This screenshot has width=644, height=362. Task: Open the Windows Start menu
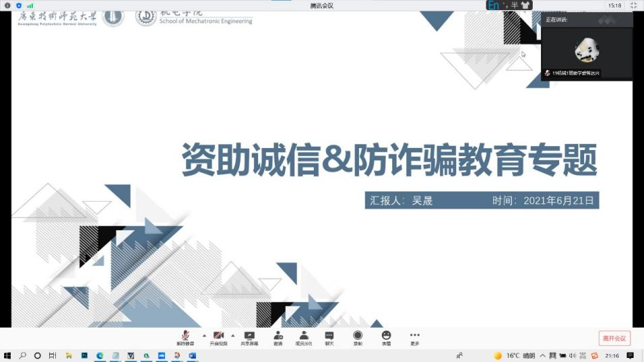click(7, 355)
